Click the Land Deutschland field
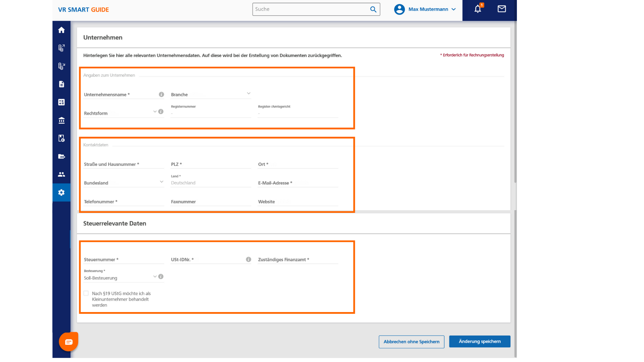This screenshot has width=644, height=362. 211,181
